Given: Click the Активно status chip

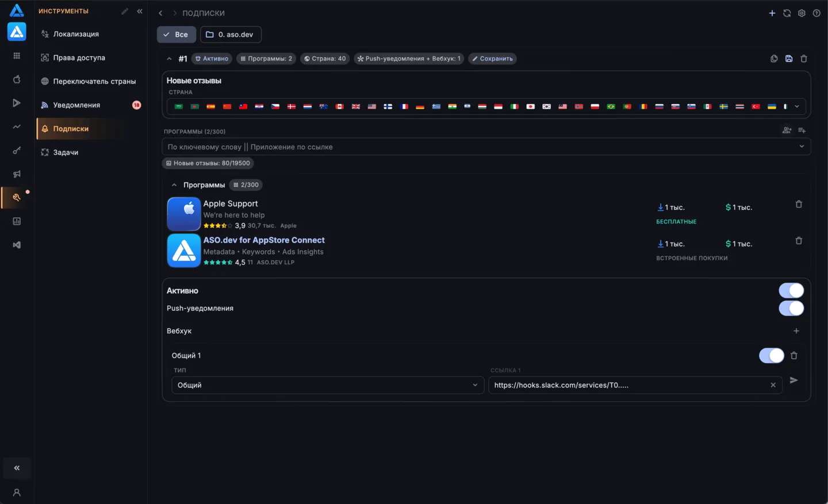Looking at the screenshot, I should 212,59.
